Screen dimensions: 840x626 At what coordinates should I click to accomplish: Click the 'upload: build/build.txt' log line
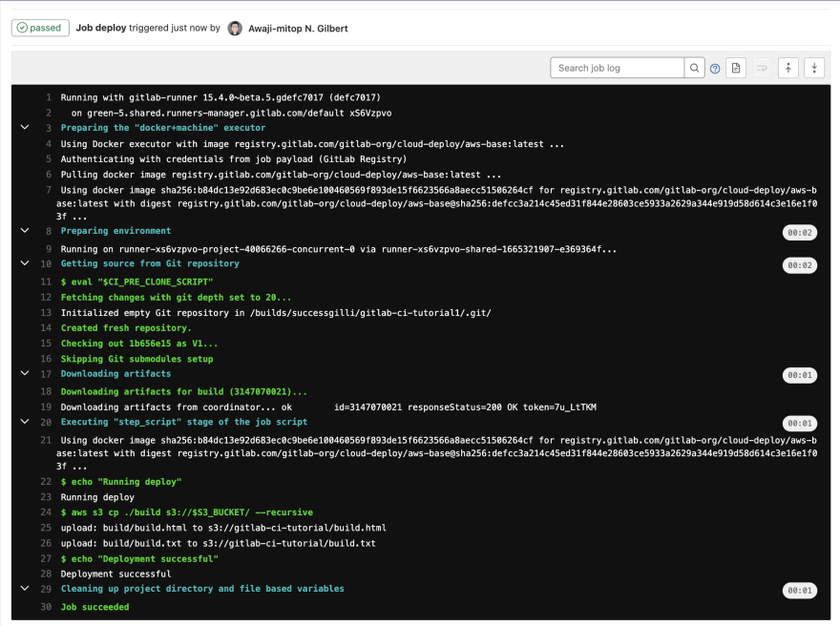click(x=218, y=544)
